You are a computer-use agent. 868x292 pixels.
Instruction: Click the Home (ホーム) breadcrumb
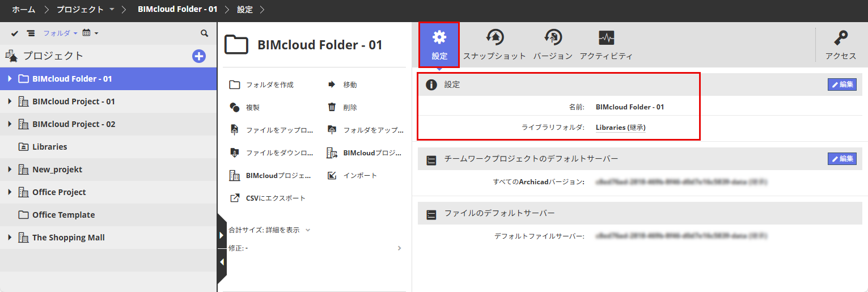coord(23,10)
